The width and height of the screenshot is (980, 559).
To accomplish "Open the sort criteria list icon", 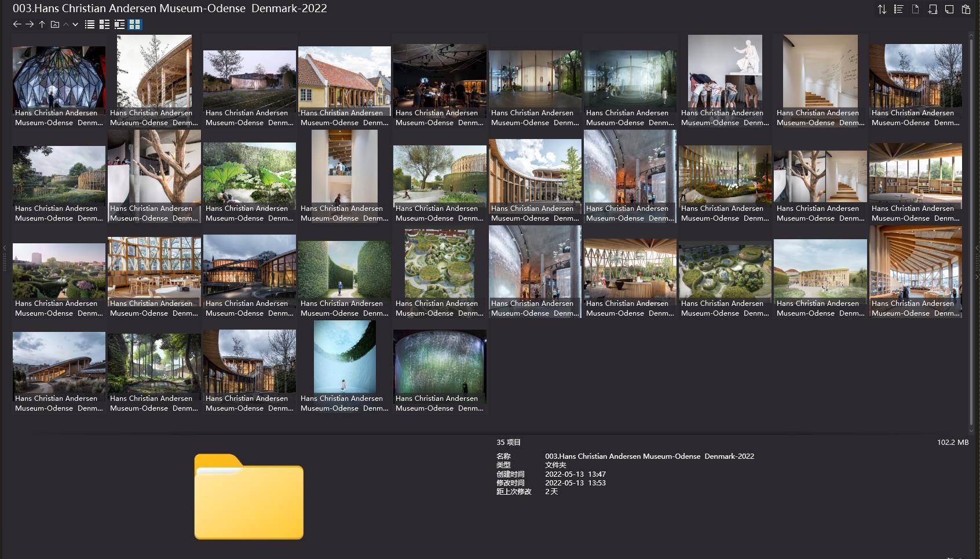I will (x=899, y=9).
